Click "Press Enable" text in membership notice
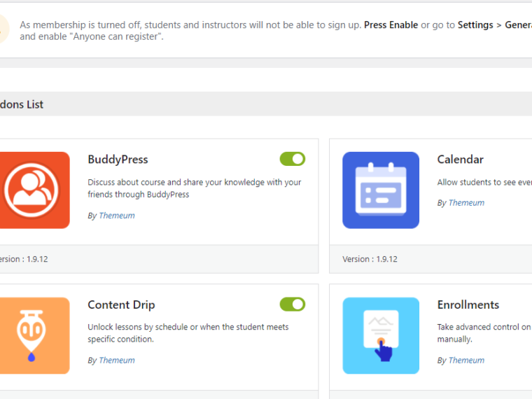 (x=391, y=24)
